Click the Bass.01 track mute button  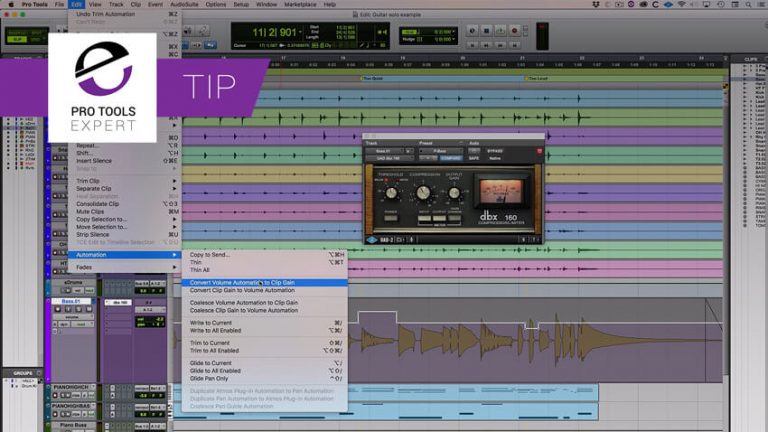89,309
